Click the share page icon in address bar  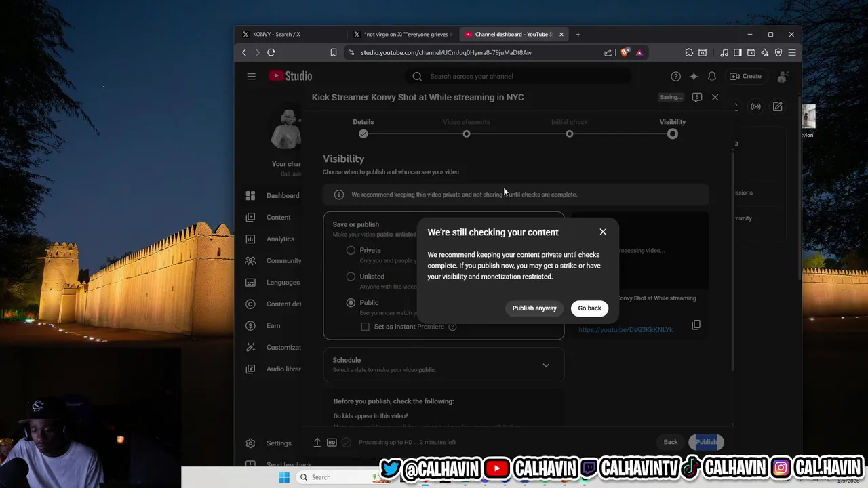[x=608, y=52]
